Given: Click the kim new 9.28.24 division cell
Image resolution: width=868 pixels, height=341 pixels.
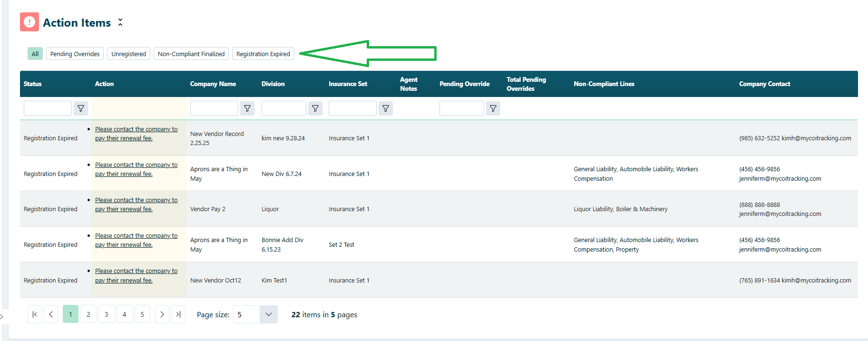Looking at the screenshot, I should tap(283, 138).
